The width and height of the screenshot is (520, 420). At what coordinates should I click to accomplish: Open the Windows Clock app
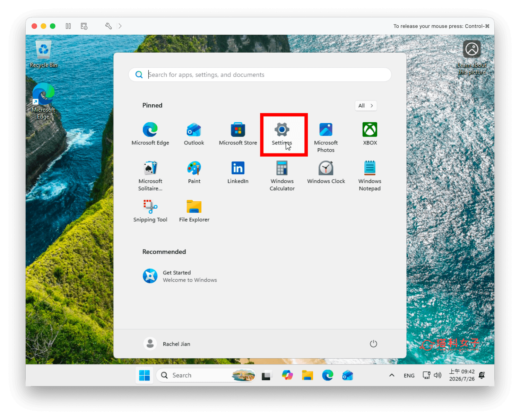coord(326,172)
